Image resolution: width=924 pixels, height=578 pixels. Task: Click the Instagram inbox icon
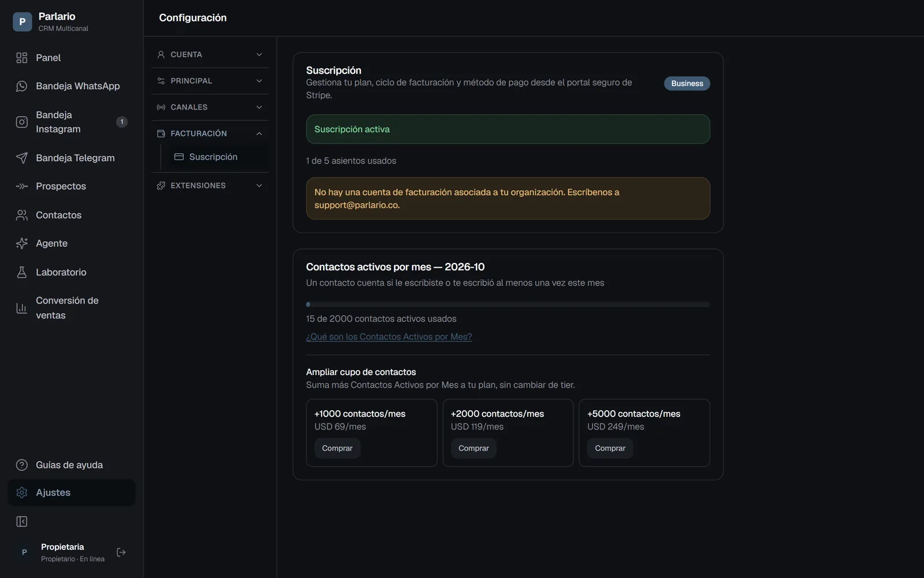point(22,122)
